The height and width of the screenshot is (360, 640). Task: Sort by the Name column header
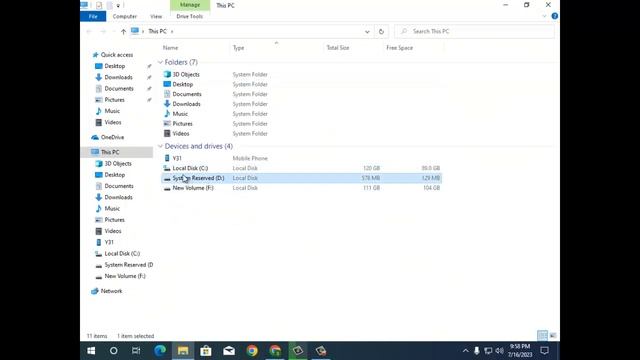170,48
